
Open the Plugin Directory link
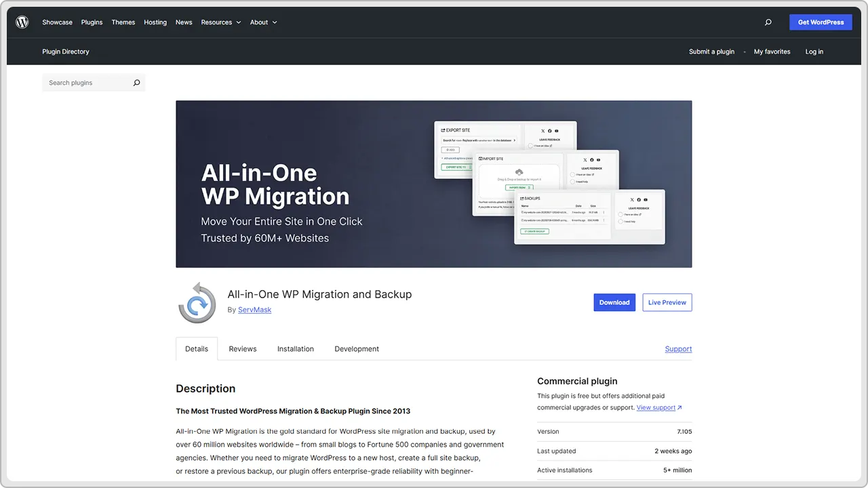coord(66,52)
